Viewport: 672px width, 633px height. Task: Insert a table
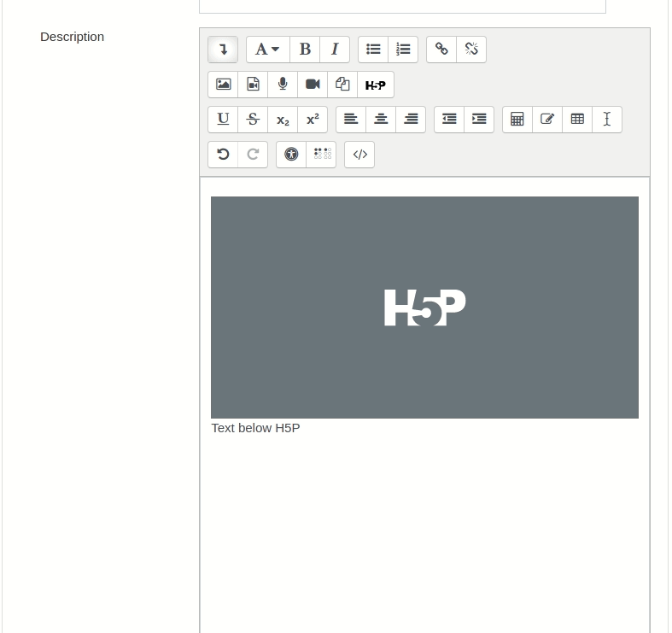pos(577,120)
